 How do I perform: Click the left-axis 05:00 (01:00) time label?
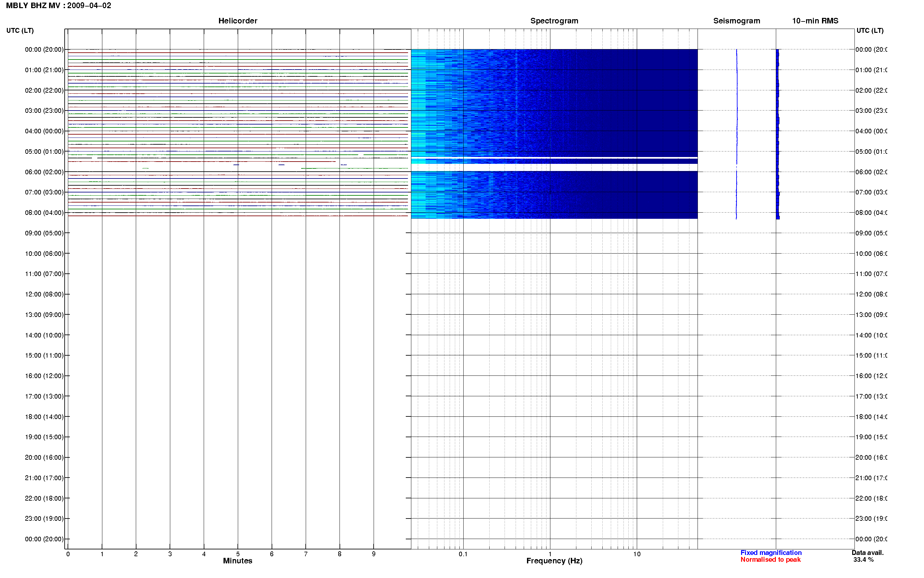pos(44,151)
